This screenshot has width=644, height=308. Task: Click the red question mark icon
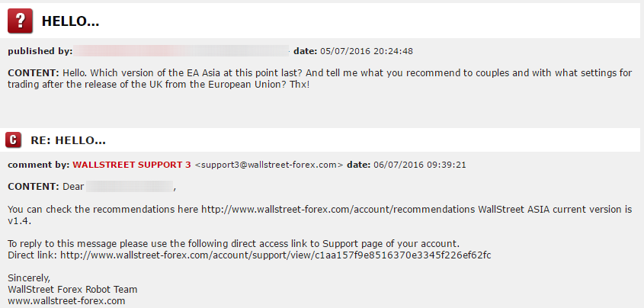[x=20, y=21]
